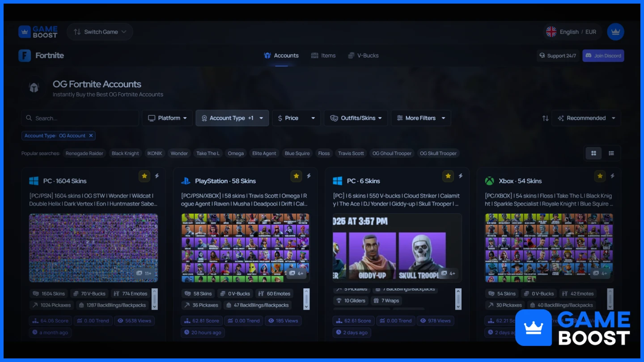644x362 pixels.
Task: Open the Giddy-Up Skull Trooper thumbnail
Action: coord(397,248)
